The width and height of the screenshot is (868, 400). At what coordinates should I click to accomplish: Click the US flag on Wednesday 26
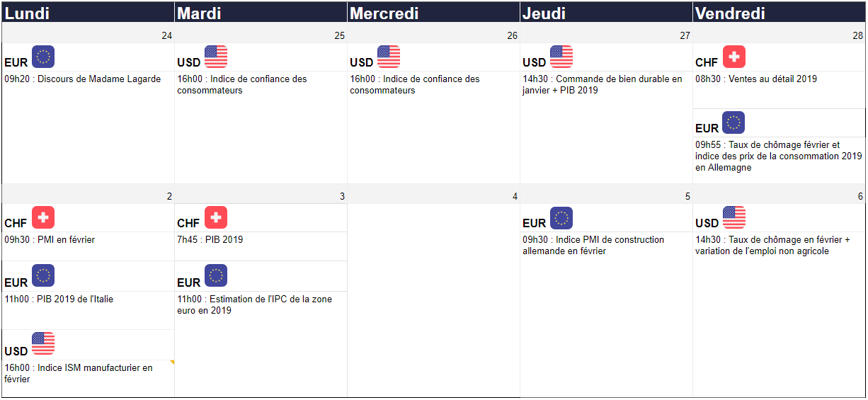point(389,57)
